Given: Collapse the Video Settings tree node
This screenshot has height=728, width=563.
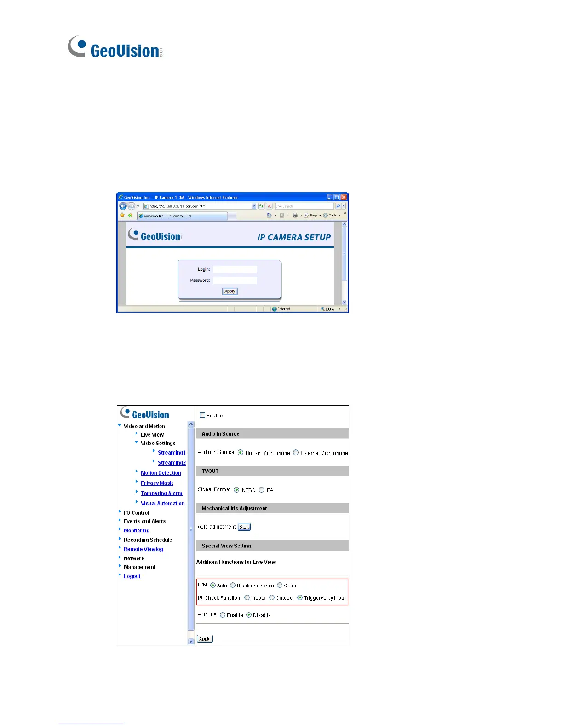Looking at the screenshot, I should pyautogui.click(x=136, y=443).
